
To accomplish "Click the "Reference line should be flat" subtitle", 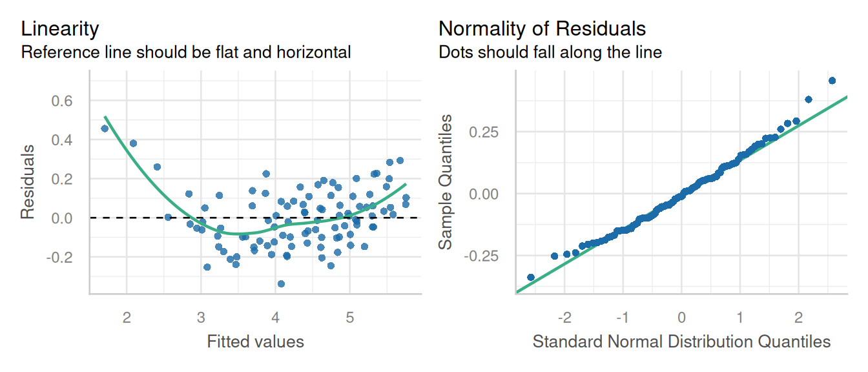I will tap(186, 52).
